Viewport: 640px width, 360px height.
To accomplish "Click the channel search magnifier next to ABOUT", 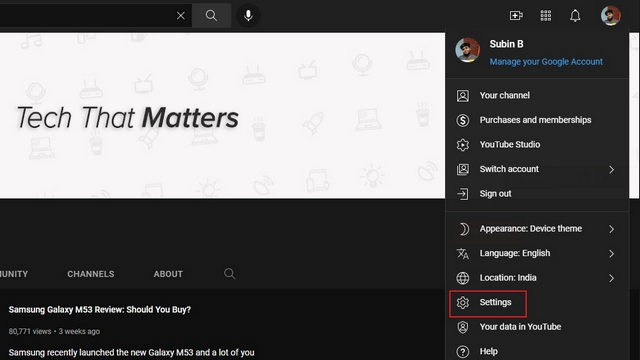I will tap(230, 273).
